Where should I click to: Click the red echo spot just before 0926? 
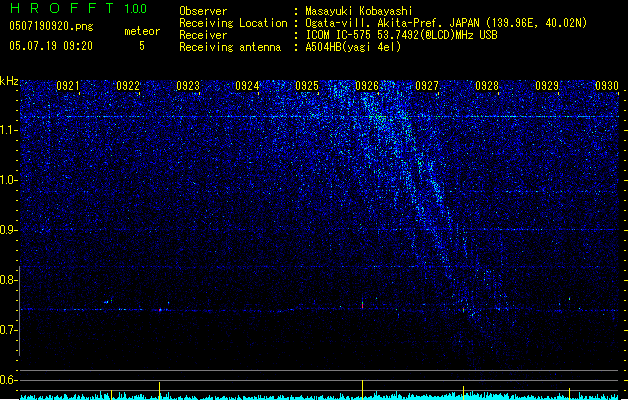pos(363,306)
